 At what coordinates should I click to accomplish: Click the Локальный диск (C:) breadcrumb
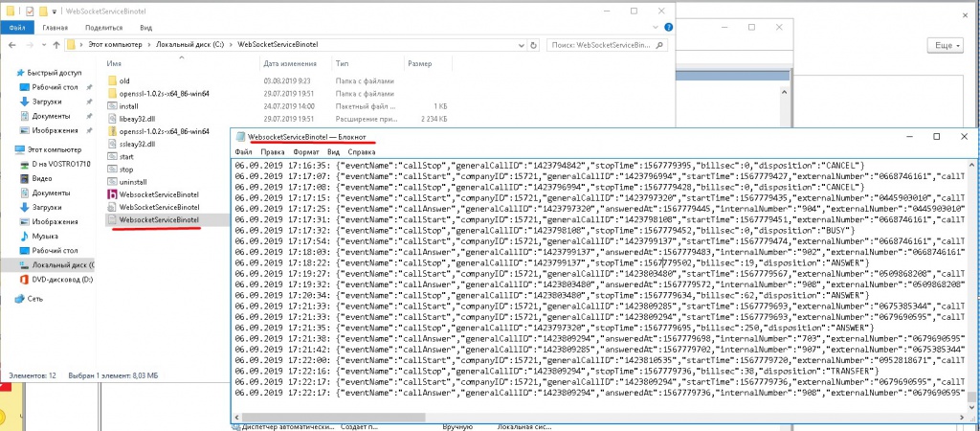pyautogui.click(x=190, y=45)
